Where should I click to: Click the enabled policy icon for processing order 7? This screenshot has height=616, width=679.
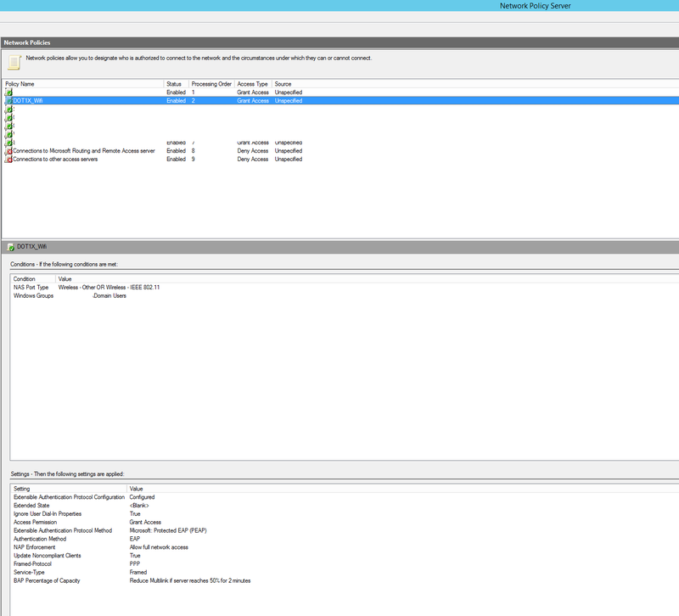(8, 142)
